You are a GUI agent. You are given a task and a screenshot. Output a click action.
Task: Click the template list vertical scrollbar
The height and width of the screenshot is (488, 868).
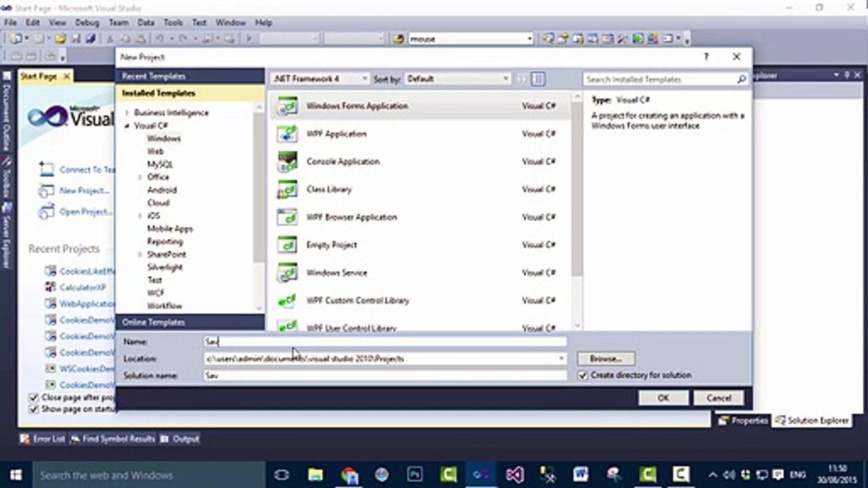[x=577, y=203]
